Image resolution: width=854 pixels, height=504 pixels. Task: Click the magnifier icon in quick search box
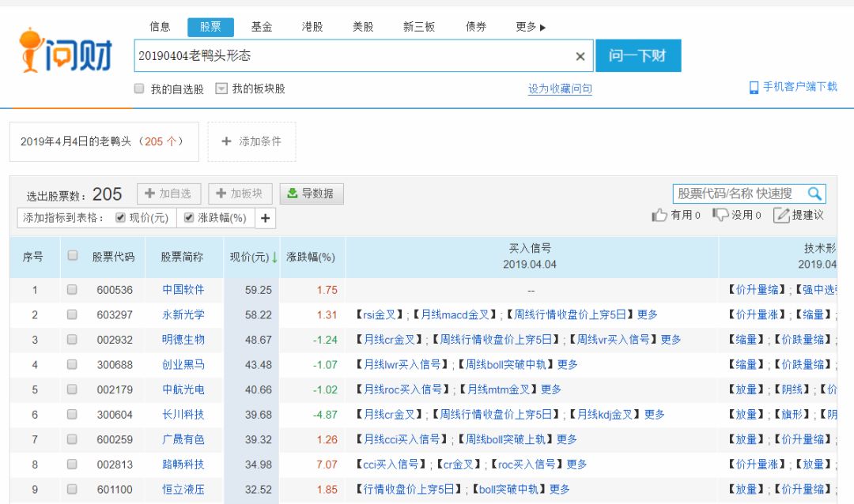(x=815, y=193)
